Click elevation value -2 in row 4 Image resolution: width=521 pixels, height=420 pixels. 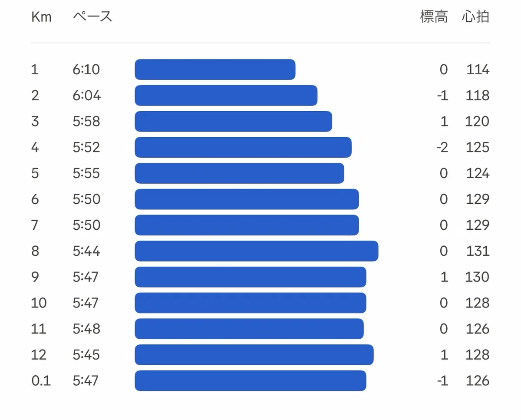click(x=442, y=147)
